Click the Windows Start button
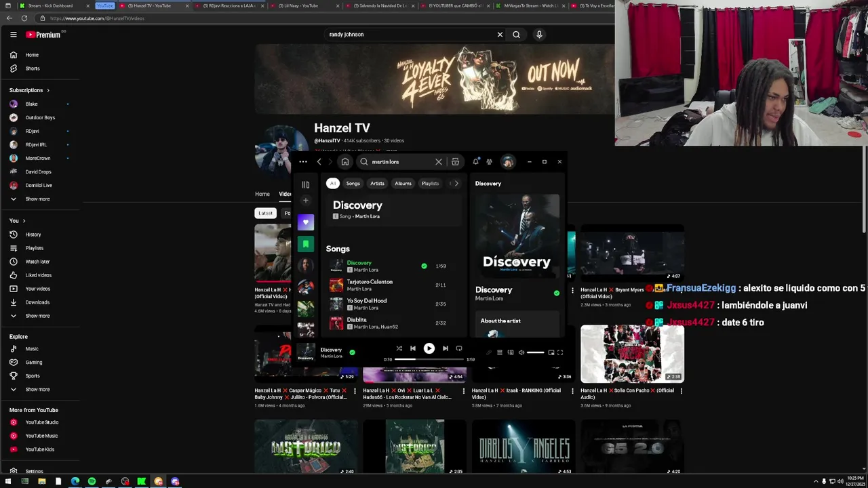 coord(7,482)
